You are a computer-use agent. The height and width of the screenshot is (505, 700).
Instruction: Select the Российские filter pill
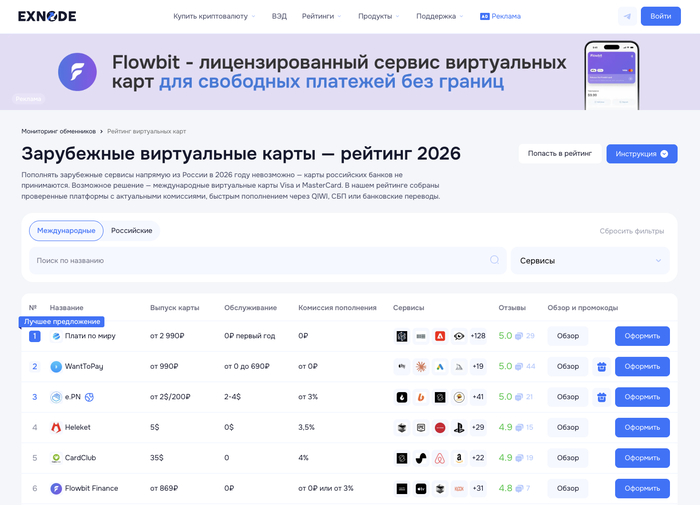(x=132, y=231)
